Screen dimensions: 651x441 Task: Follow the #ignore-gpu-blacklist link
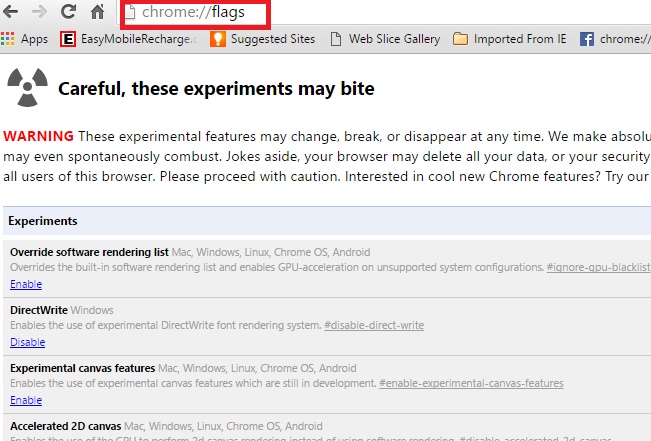[598, 268]
